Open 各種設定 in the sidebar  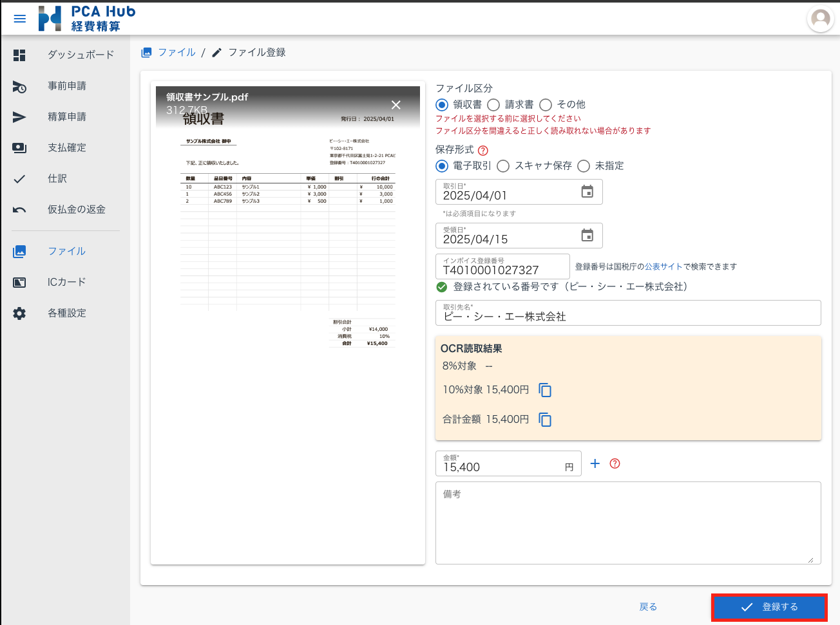(66, 313)
